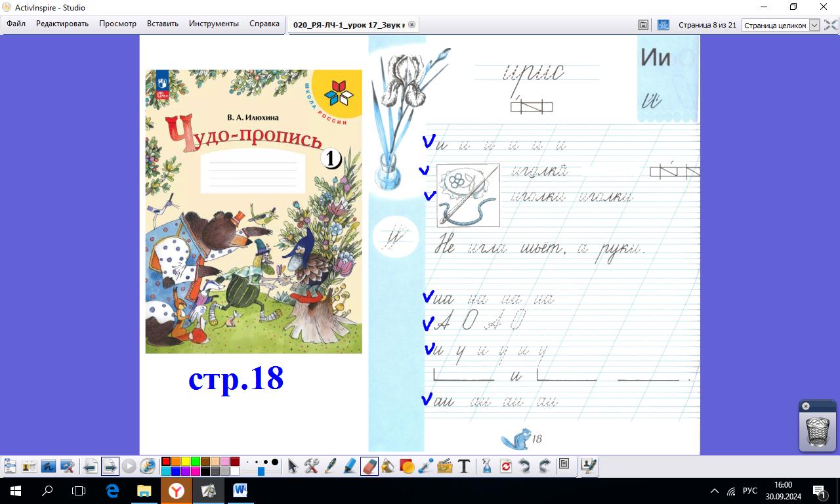The width and height of the screenshot is (840, 504).
Task: Pick the orange color swatch
Action: (176, 461)
